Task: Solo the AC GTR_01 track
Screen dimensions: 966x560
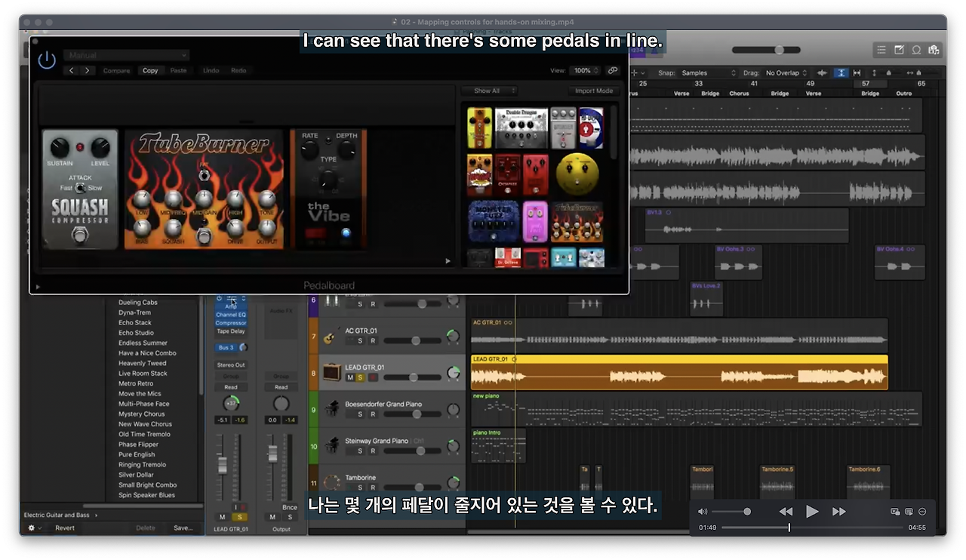Action: [360, 341]
